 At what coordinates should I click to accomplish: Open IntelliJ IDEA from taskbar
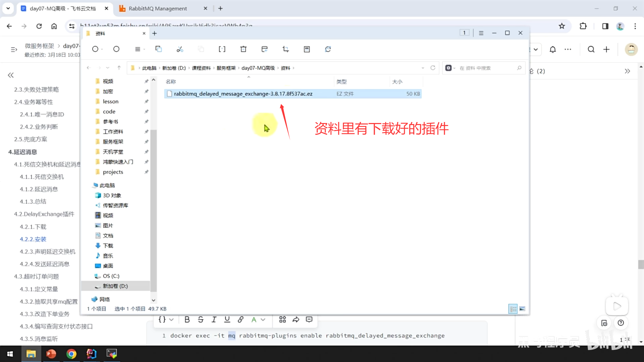coord(91,354)
